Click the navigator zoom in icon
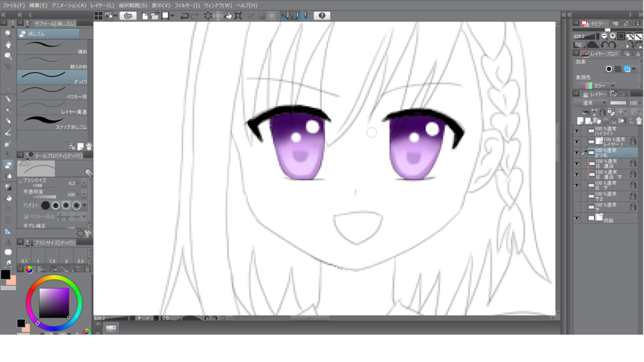 tap(613, 36)
